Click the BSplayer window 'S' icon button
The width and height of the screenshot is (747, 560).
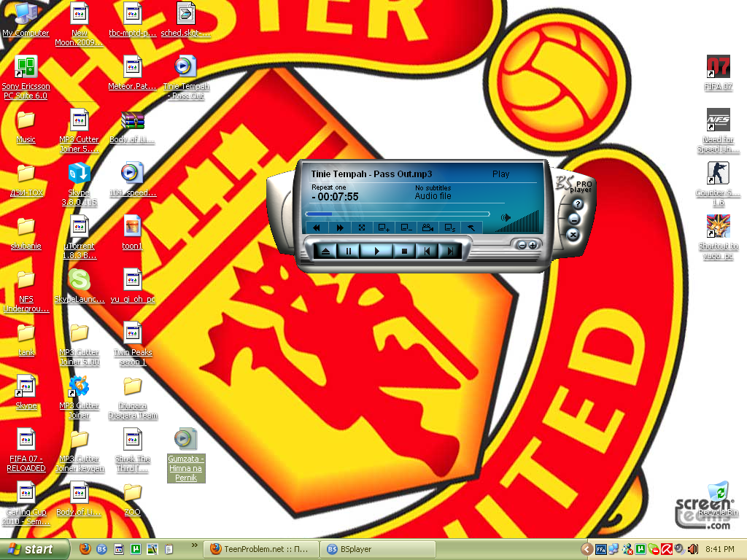[x=449, y=228]
